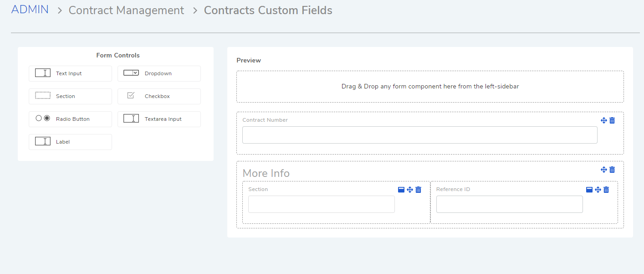Screen dimensions: 644x274
Task: Delete the Reference ID field using trash icon
Action: point(606,190)
